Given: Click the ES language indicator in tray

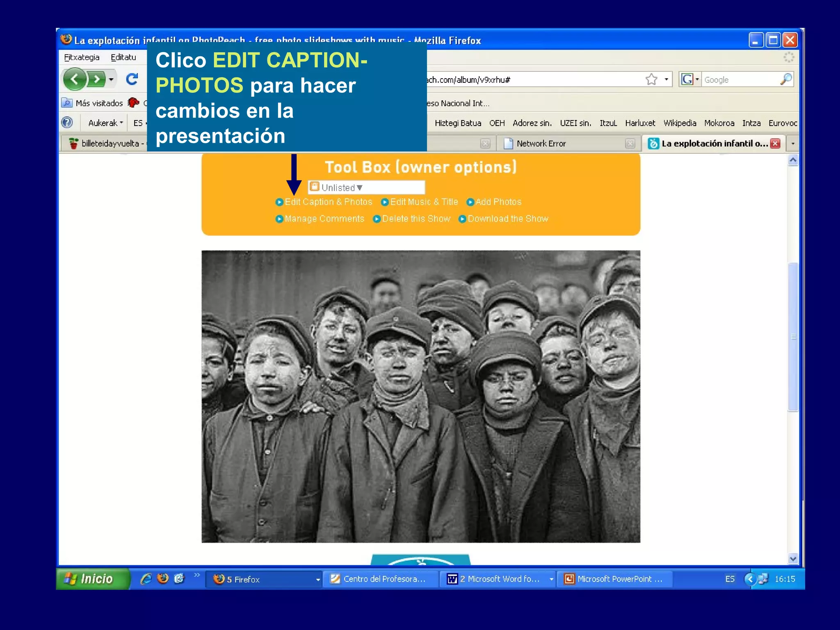Looking at the screenshot, I should [730, 579].
